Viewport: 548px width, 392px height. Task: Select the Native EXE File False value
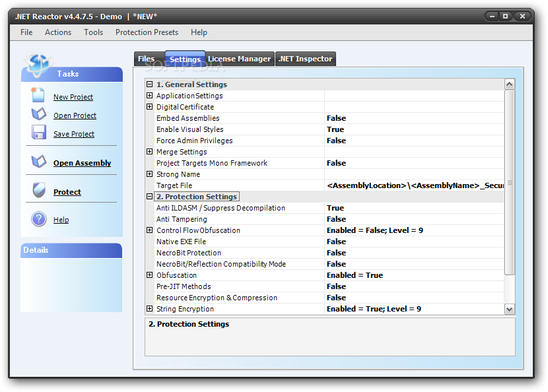[x=415, y=242]
